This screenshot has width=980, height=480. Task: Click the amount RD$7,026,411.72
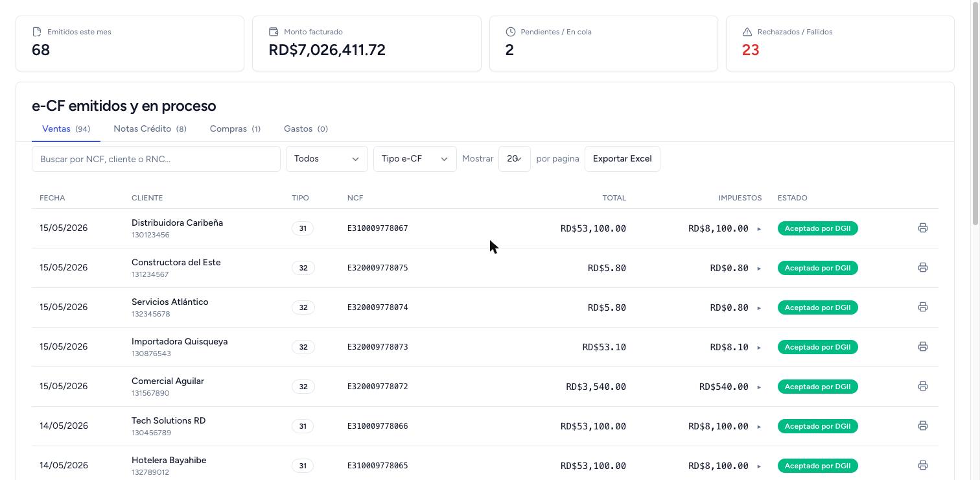[x=327, y=50]
